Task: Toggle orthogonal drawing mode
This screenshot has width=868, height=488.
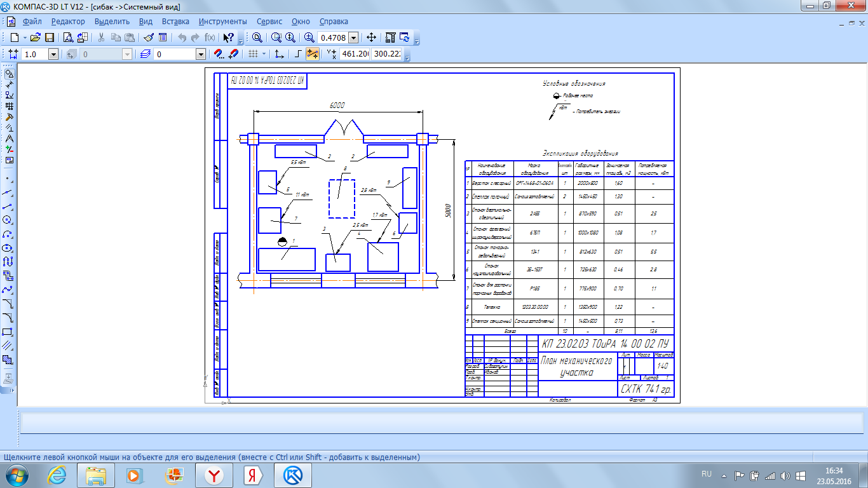Action: 298,55
